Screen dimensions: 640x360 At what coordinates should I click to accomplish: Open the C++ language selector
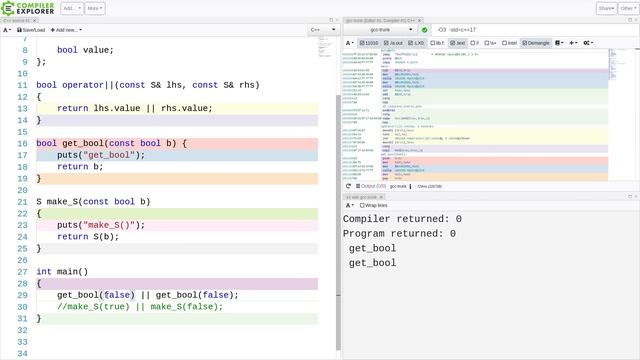pos(323,30)
